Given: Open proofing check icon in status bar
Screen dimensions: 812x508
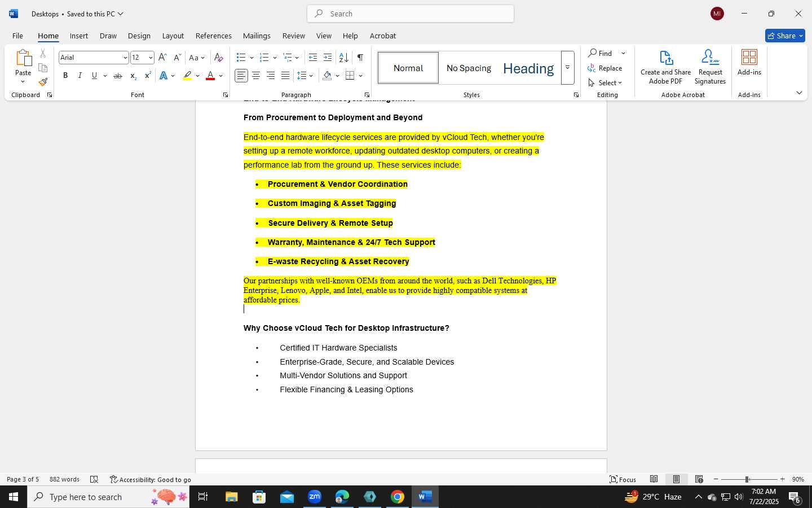Looking at the screenshot, I should coord(94,479).
